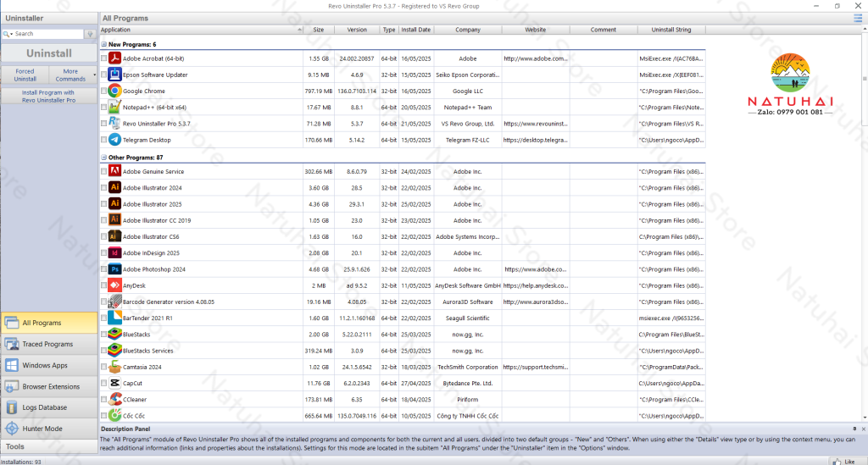Click the Adobe Illustrator 2024 icon

pos(114,187)
